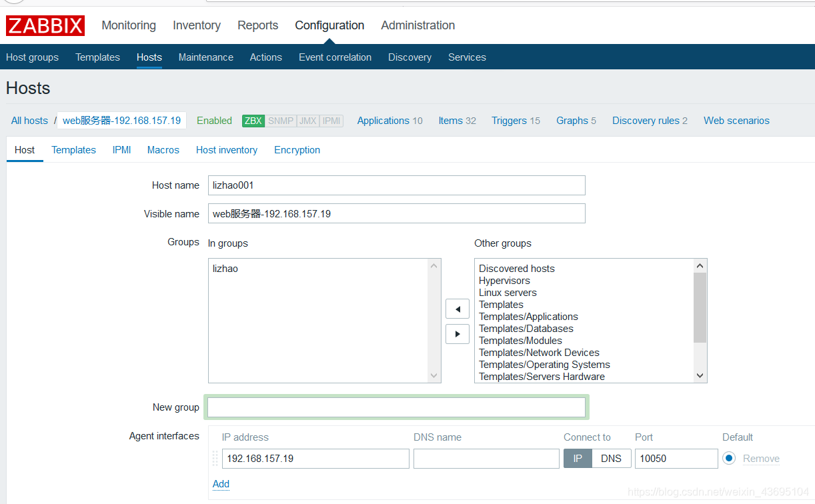Focus the Host name field
815x504 pixels.
397,185
